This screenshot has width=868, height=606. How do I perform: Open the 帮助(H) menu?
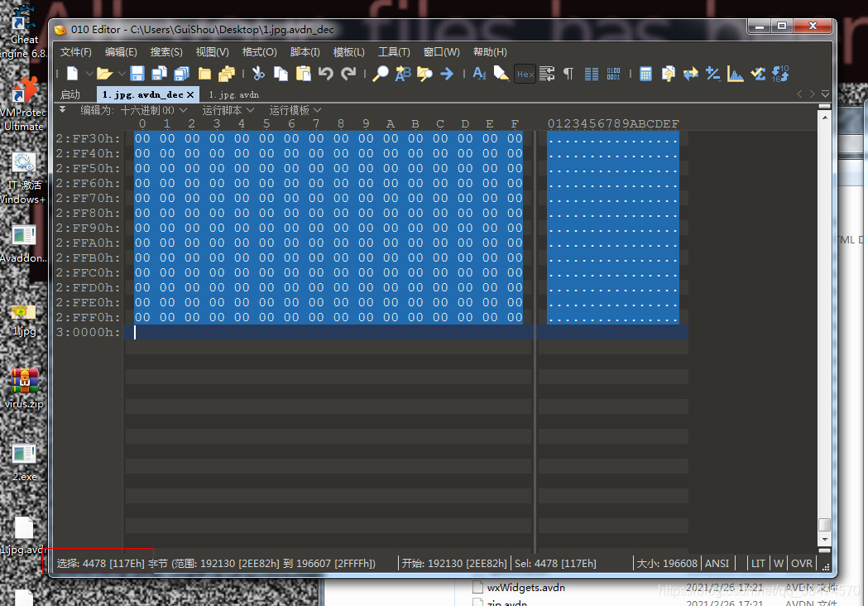(x=490, y=52)
